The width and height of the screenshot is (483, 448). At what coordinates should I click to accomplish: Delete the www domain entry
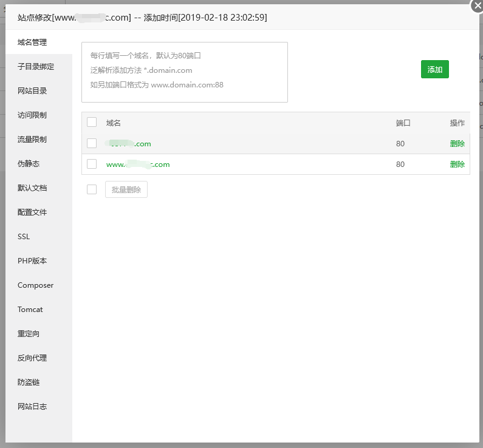click(x=457, y=165)
